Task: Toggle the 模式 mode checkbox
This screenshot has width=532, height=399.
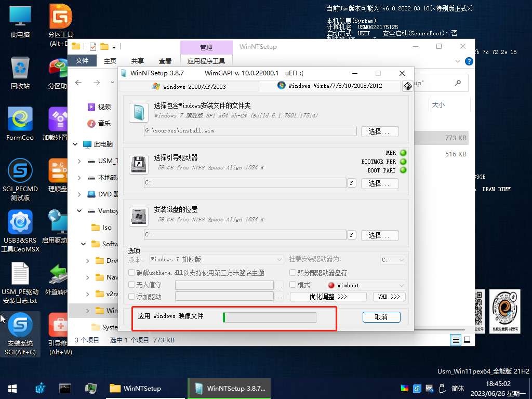Action: coord(292,284)
